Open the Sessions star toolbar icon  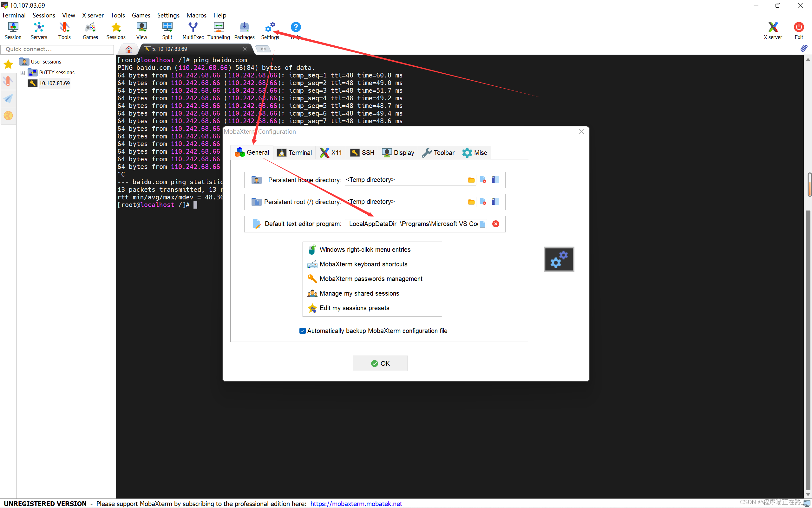116,30
